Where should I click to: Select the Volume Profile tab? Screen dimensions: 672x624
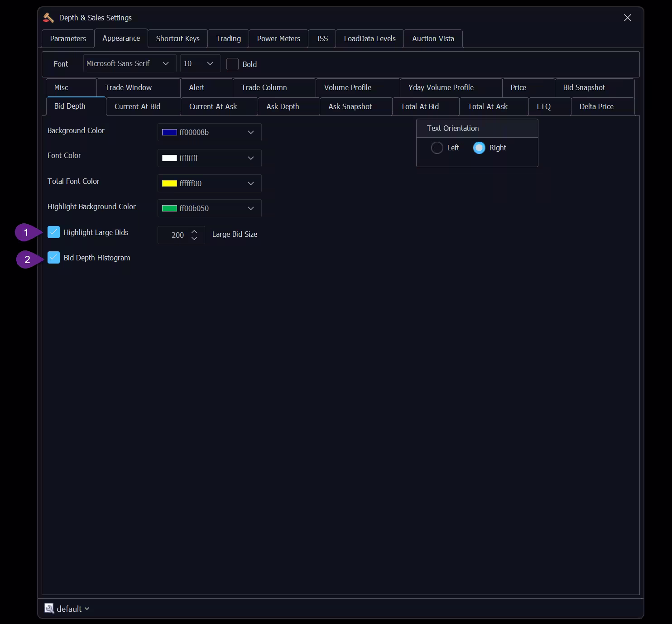tap(347, 87)
